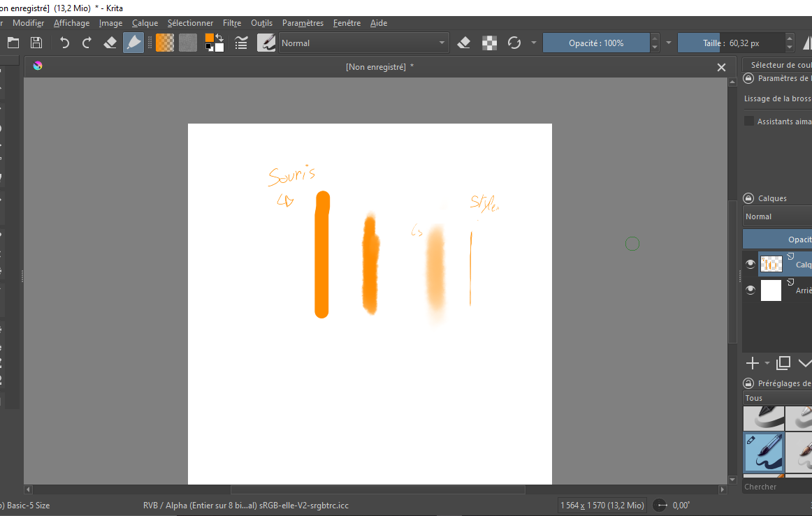812x516 pixels.
Task: Open the Normal blending mode dropdown
Action: tap(363, 43)
